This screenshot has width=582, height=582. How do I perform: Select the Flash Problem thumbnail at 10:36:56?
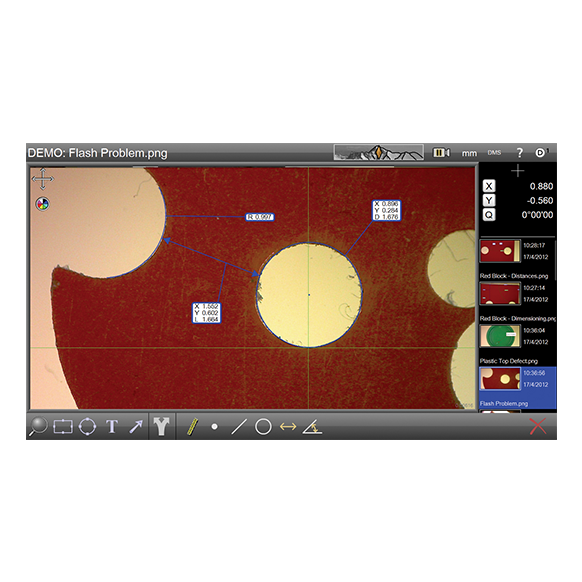click(x=500, y=379)
